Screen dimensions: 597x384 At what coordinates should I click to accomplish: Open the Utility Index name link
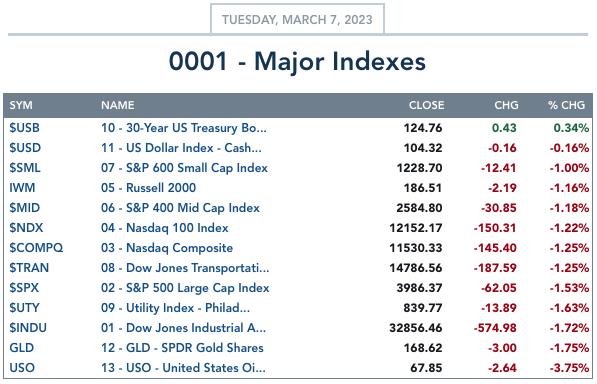tap(176, 308)
